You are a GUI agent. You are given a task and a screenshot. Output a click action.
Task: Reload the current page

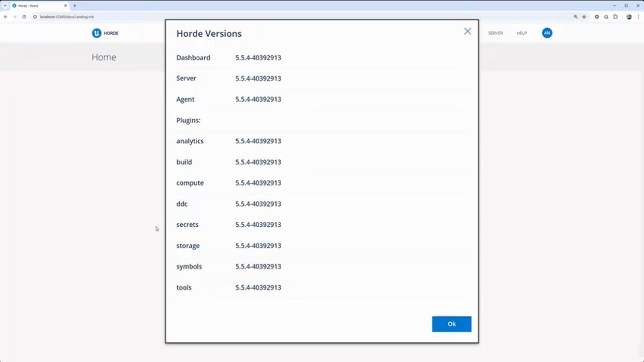[24, 17]
